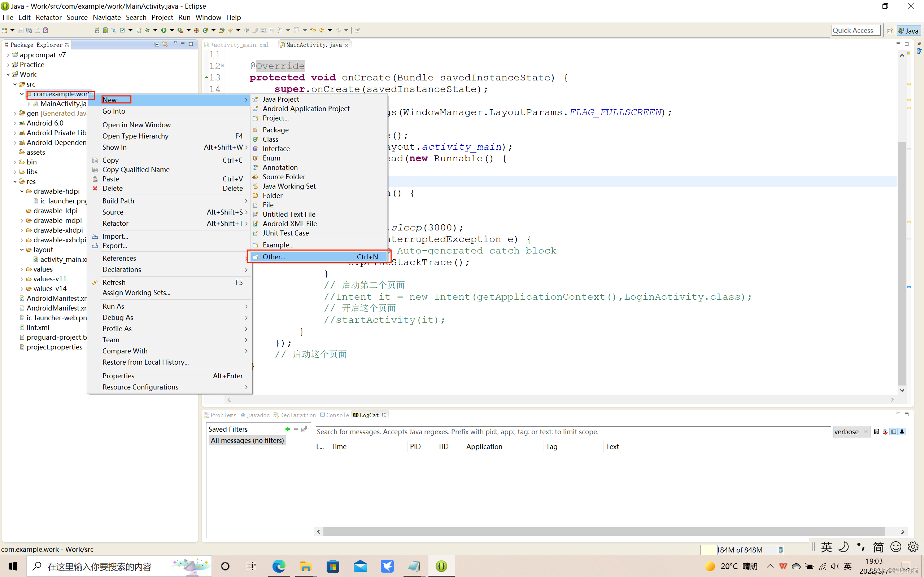The height and width of the screenshot is (577, 924).
Task: Click the LogCat message search field
Action: click(x=573, y=432)
